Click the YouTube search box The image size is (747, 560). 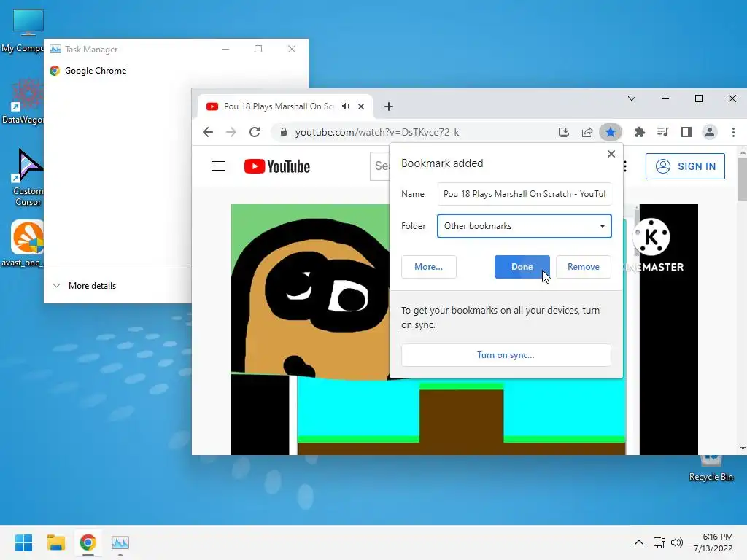[x=379, y=166]
